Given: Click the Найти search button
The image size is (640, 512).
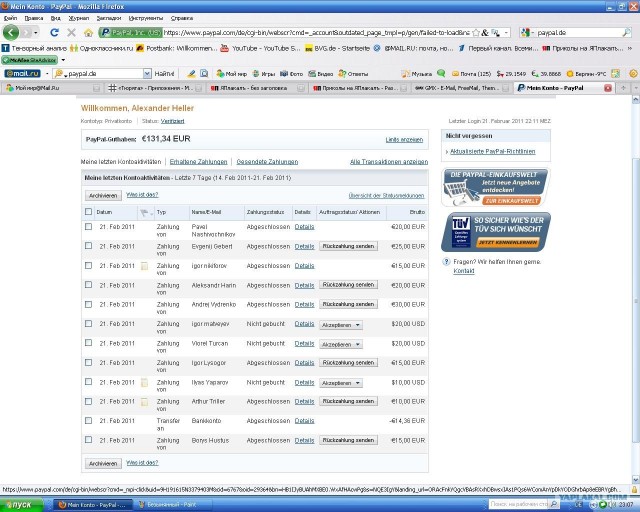Looking at the screenshot, I should 164,73.
